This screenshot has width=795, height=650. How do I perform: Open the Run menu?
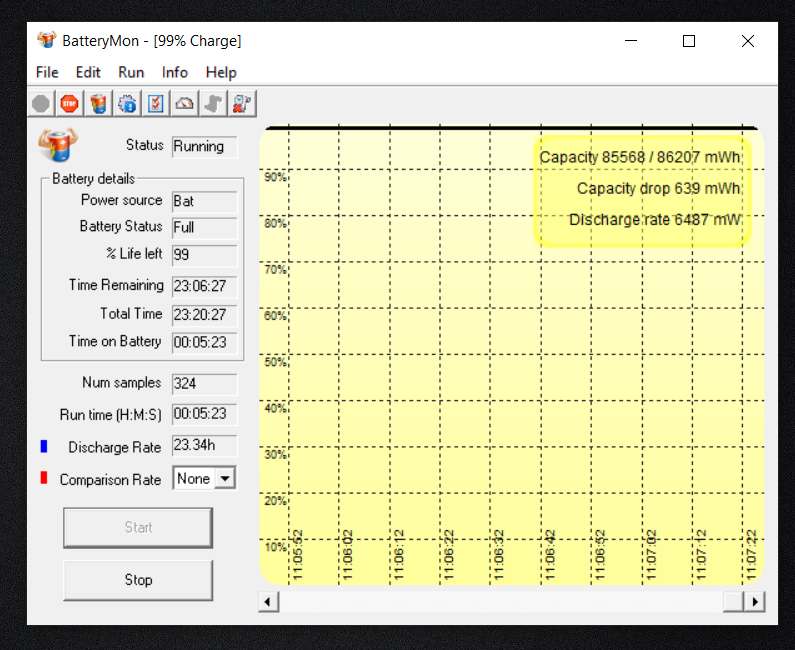131,72
